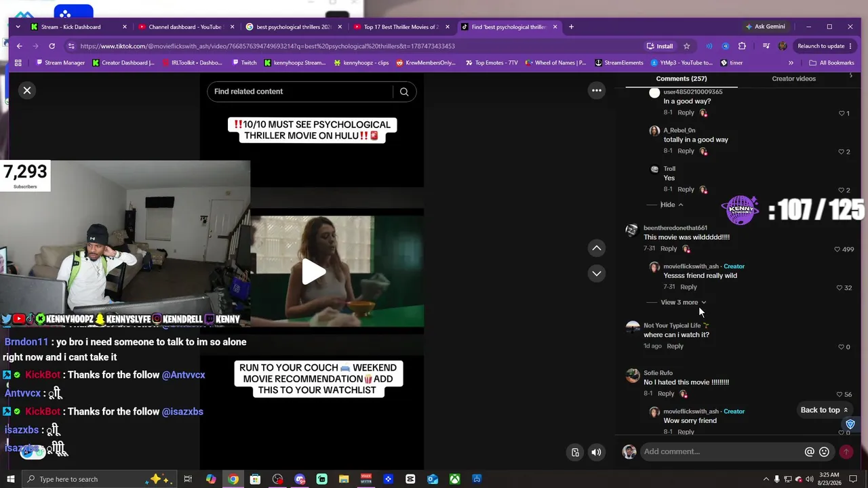This screenshot has width=868, height=488.
Task: Open Task View on the taskbar
Action: click(188, 479)
